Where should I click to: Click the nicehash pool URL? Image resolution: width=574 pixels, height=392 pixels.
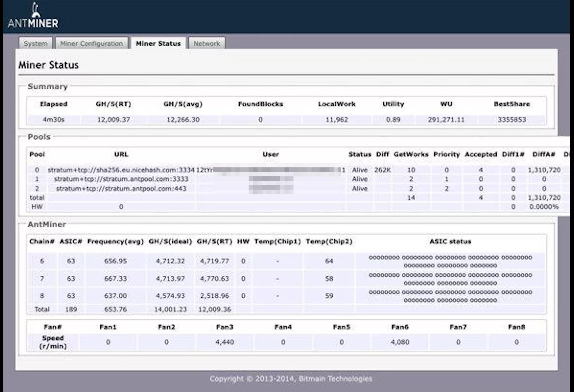point(121,170)
